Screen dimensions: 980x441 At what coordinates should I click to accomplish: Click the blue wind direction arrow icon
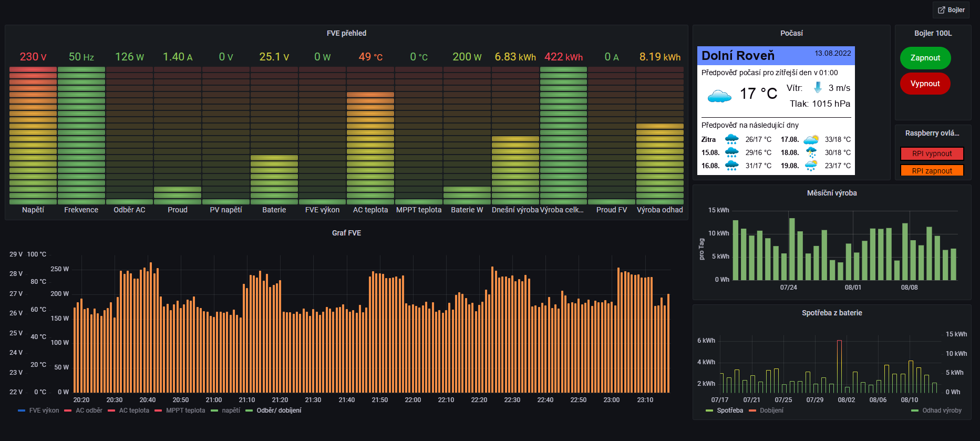(x=818, y=88)
